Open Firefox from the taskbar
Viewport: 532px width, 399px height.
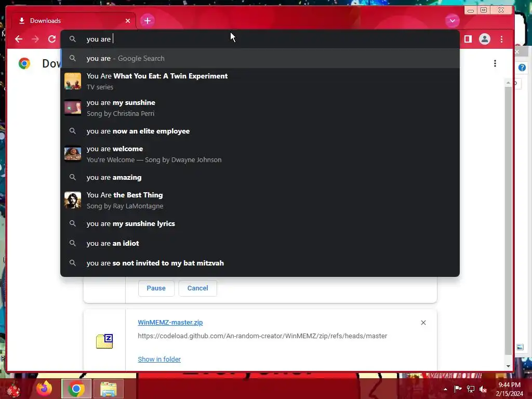click(x=44, y=389)
